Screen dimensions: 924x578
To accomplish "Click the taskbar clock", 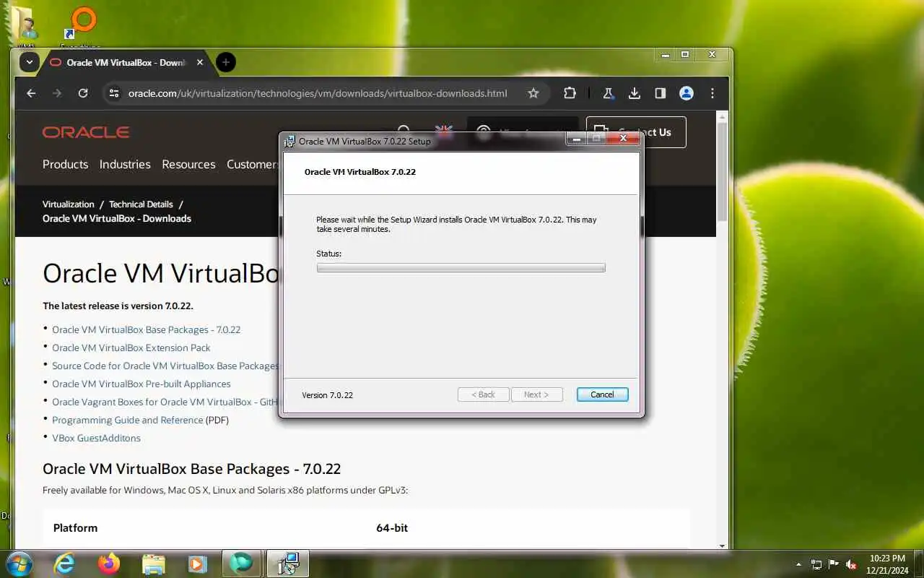I will (x=887, y=564).
